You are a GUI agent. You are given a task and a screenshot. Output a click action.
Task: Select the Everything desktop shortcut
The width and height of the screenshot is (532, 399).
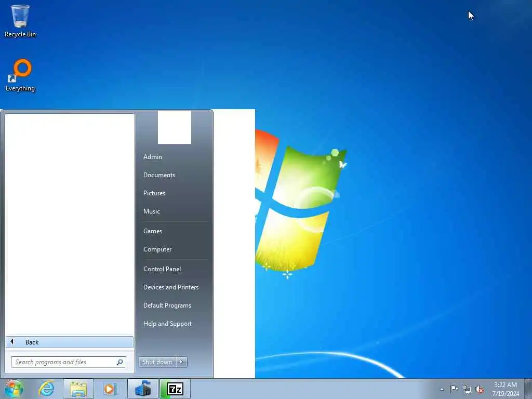click(20, 75)
